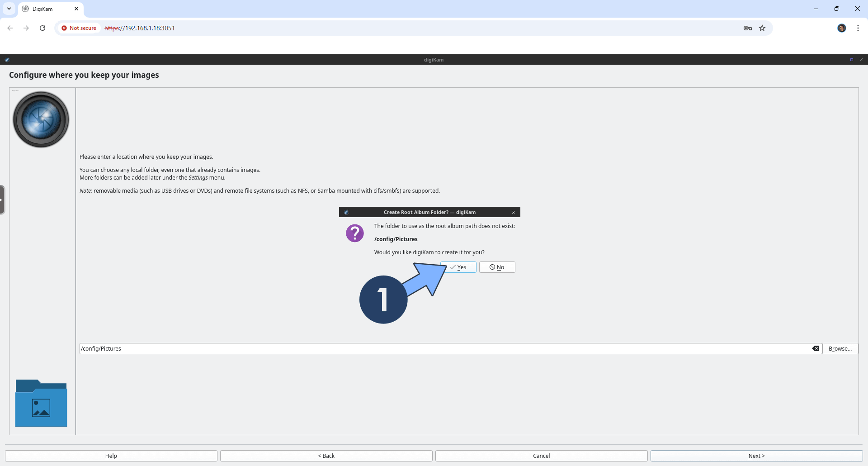
Task: Click the purple question mark icon
Action: click(x=355, y=233)
